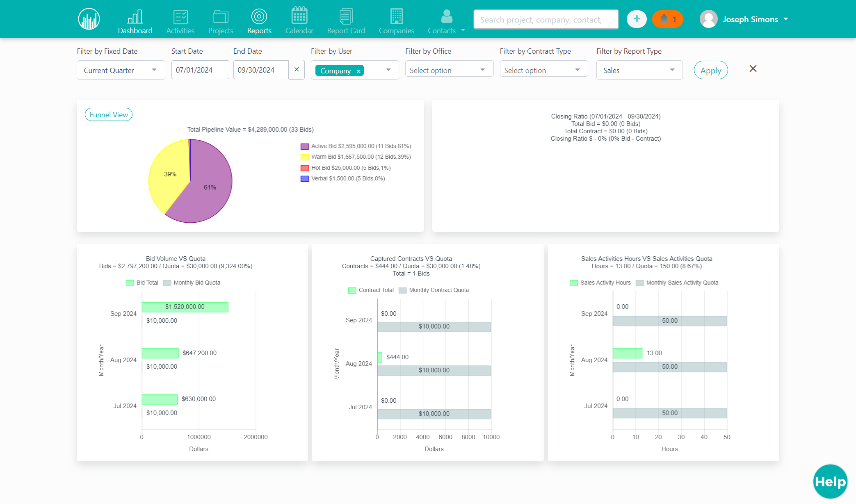This screenshot has width=856, height=504.
Task: Go to the Companies building icon
Action: (397, 16)
